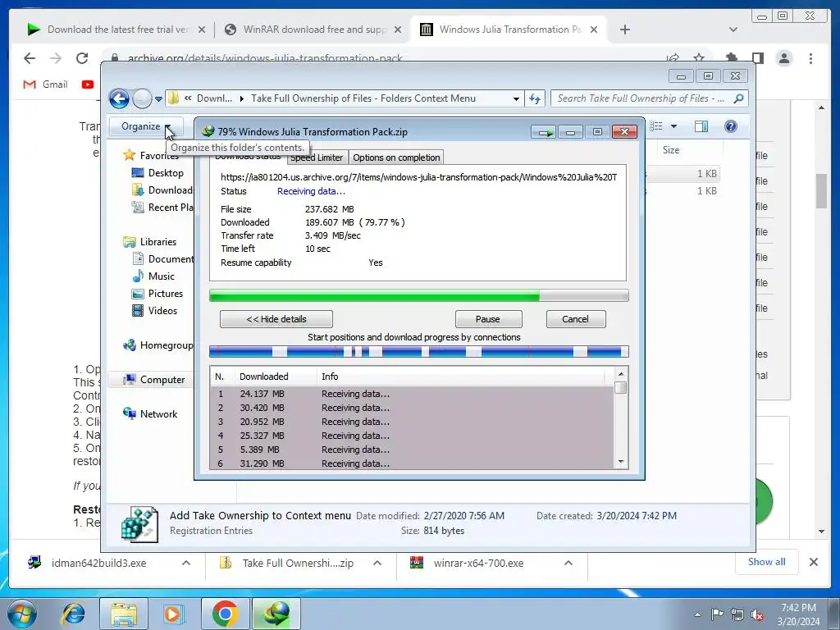Click the registry file icon in details pane

coord(139,524)
